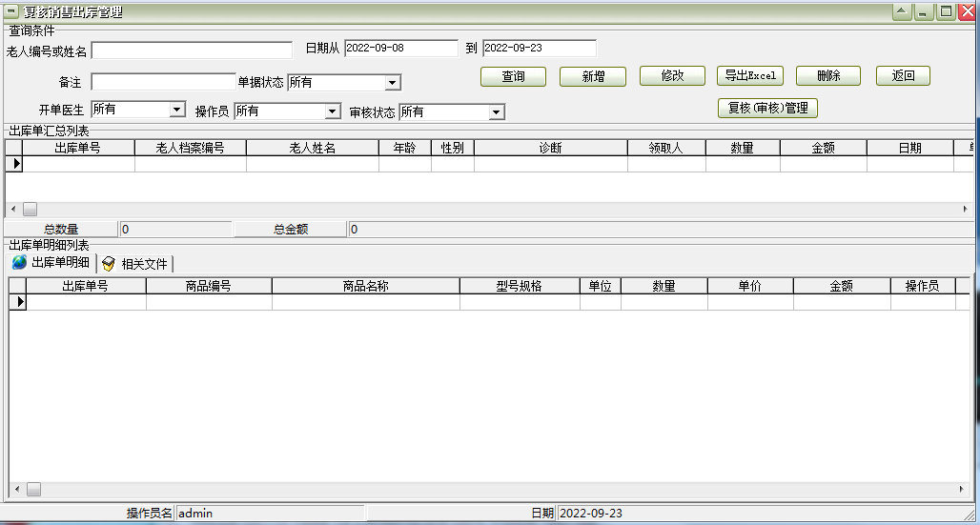Viewport: 980px width, 525px height.
Task: Open 复核(审核)管理 review management
Action: (x=766, y=108)
